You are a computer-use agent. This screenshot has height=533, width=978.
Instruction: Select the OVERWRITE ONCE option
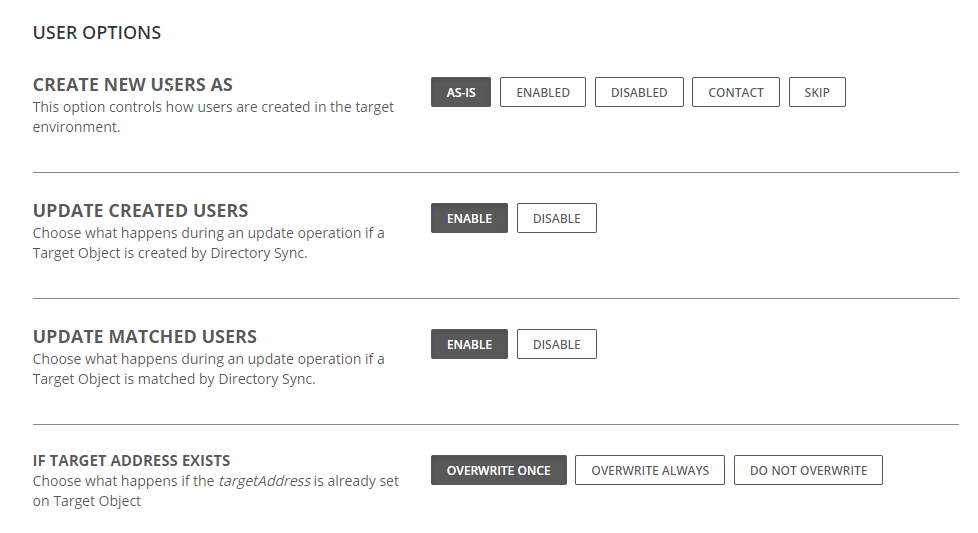point(499,470)
